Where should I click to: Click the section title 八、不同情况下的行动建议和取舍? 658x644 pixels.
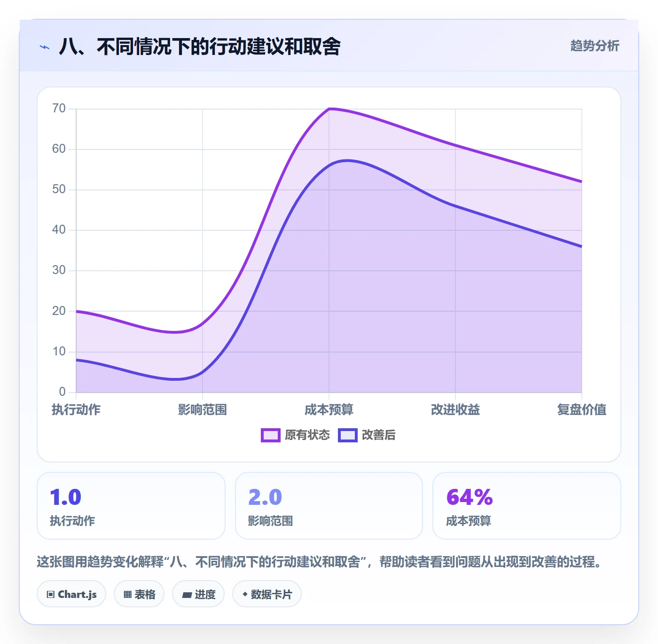pyautogui.click(x=200, y=47)
